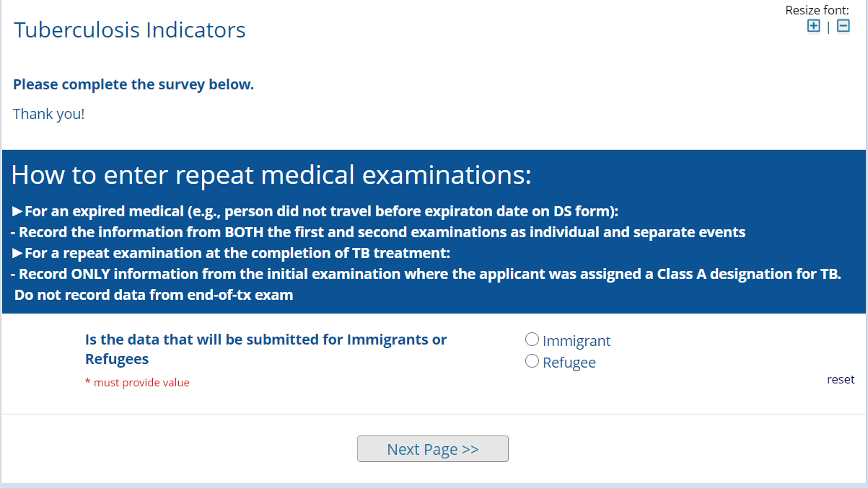
Task: Click the Immigrants or Refugees question label
Action: coord(266,349)
